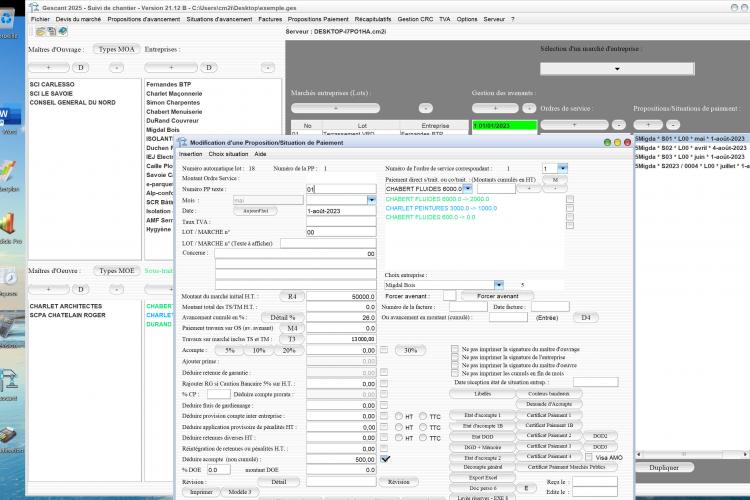Click the D4 button
The image size is (750, 500).
(586, 318)
